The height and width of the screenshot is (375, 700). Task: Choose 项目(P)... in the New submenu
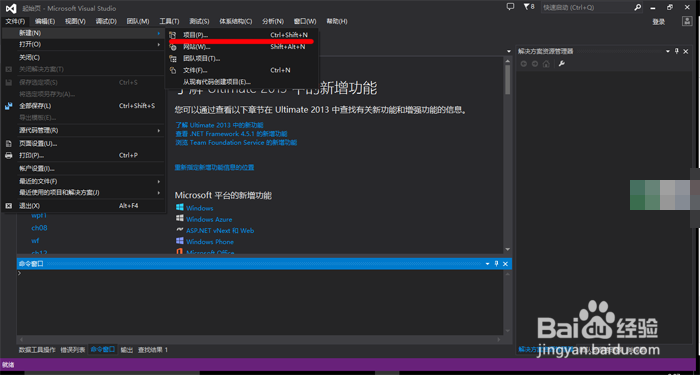pyautogui.click(x=241, y=35)
